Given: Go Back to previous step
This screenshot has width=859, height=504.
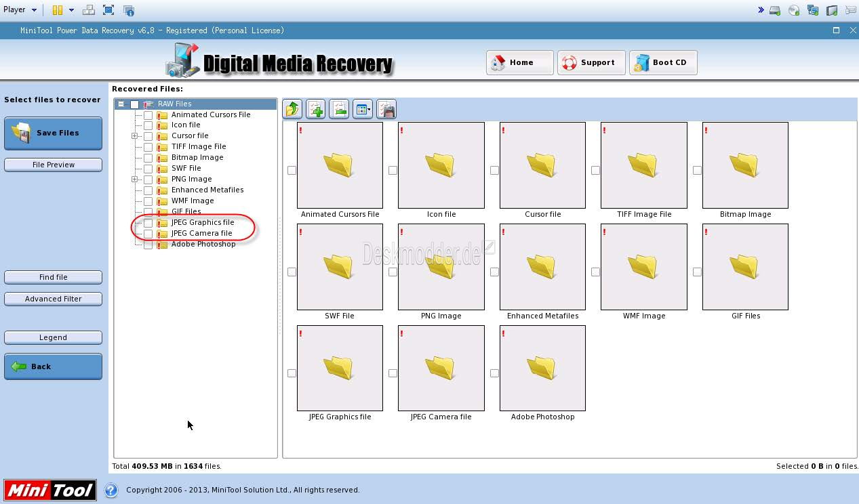Looking at the screenshot, I should pos(53,366).
